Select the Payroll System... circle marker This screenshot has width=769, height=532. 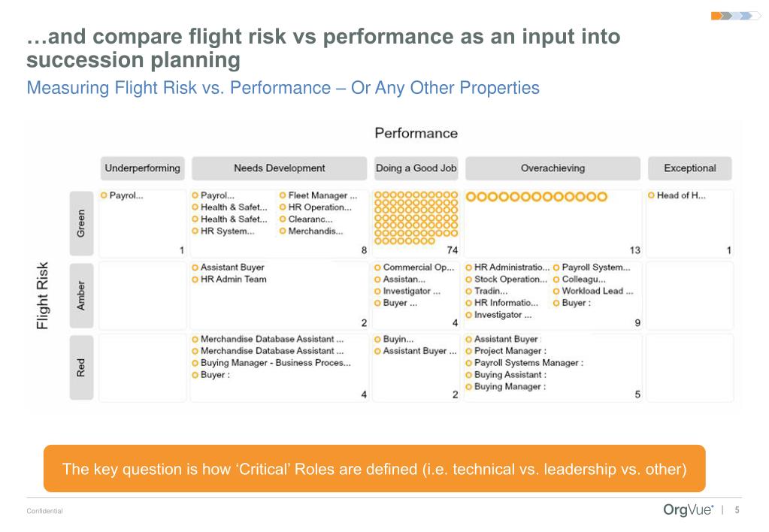pos(556,268)
